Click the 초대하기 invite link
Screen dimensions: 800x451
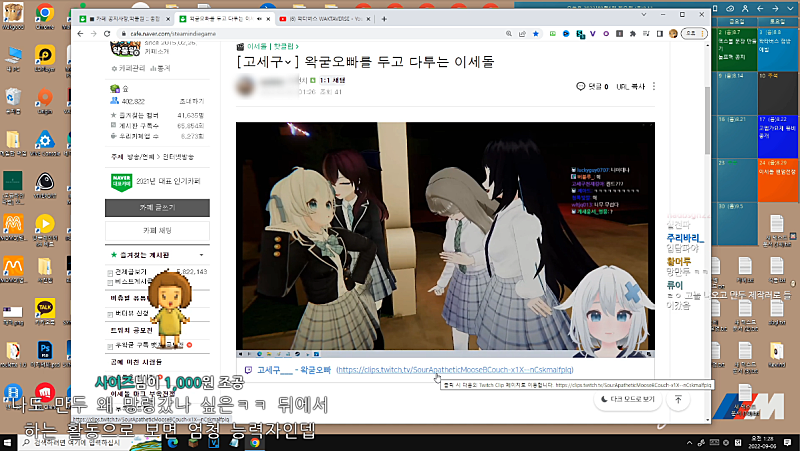[192, 101]
